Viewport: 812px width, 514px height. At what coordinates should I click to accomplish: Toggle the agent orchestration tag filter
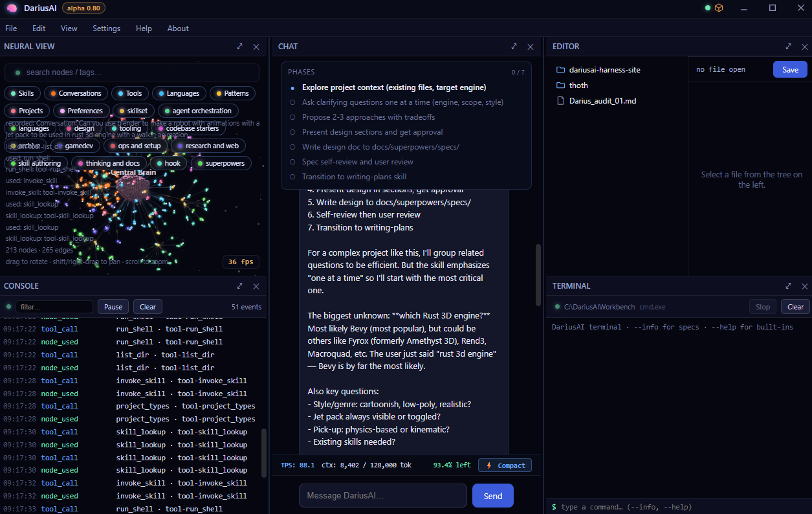198,111
